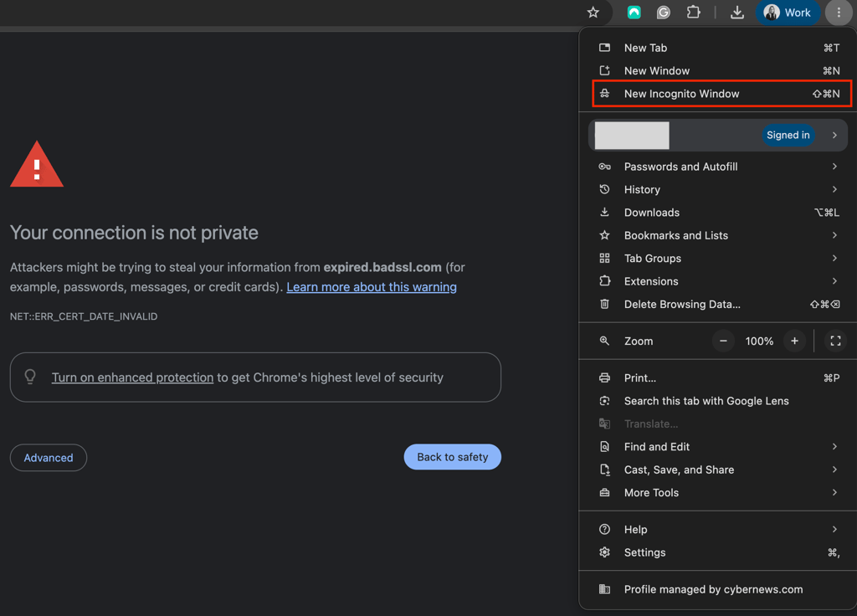The image size is (857, 616).
Task: Open Settings menu item
Action: tap(718, 552)
